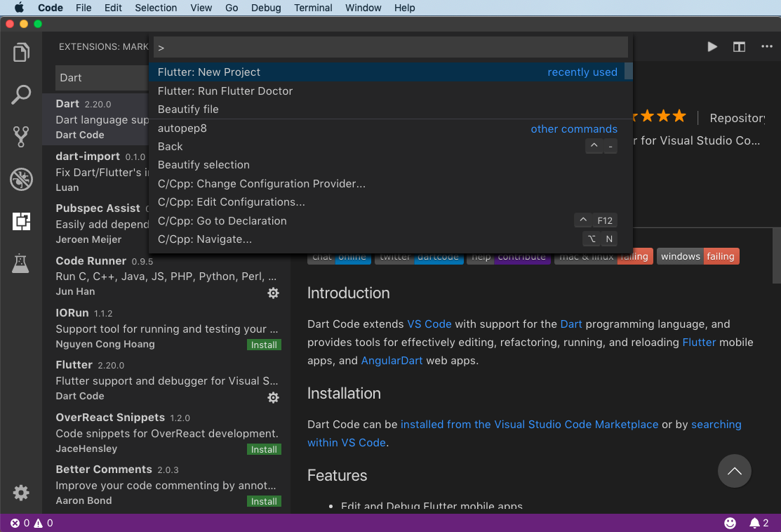Click the errors count in status bar
The width and height of the screenshot is (781, 532).
[x=20, y=523]
